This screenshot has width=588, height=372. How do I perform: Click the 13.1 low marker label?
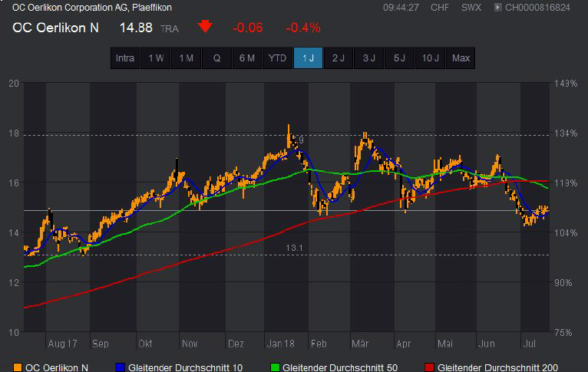(x=294, y=248)
